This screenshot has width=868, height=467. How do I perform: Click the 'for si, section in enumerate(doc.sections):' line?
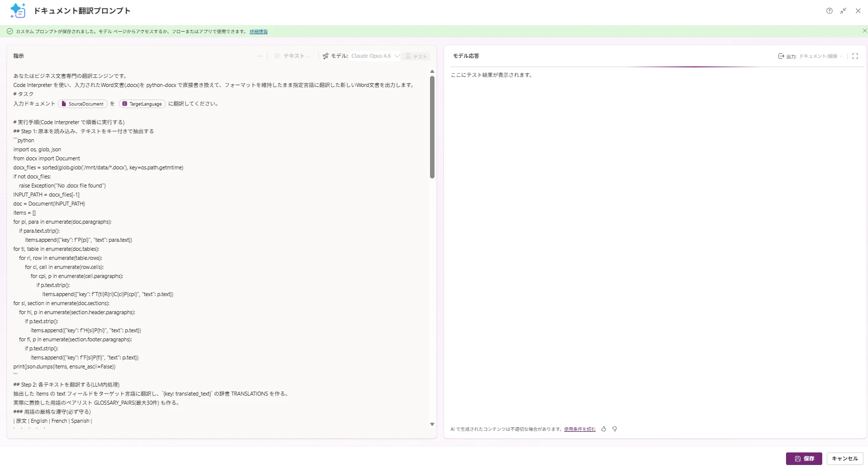point(61,303)
